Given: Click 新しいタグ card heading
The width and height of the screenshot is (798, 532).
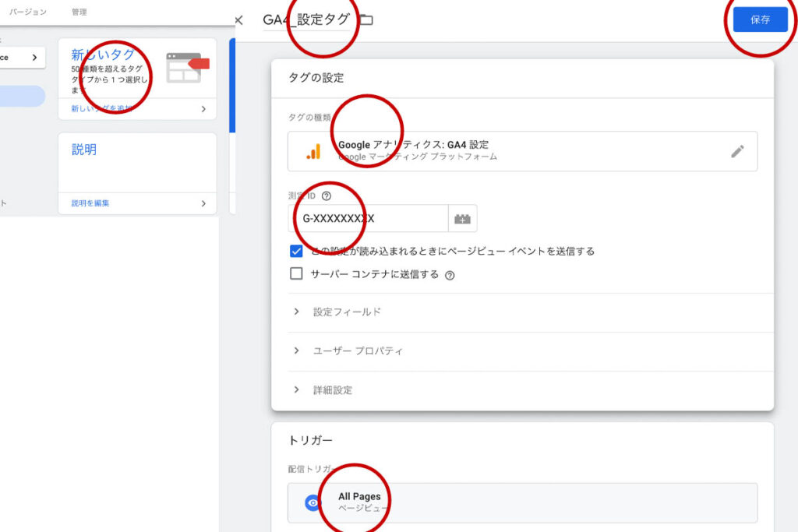Looking at the screenshot, I should pyautogui.click(x=103, y=55).
